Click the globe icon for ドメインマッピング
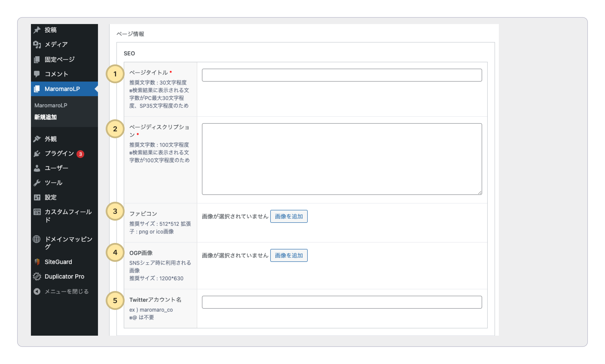The image size is (605, 364). tap(37, 239)
